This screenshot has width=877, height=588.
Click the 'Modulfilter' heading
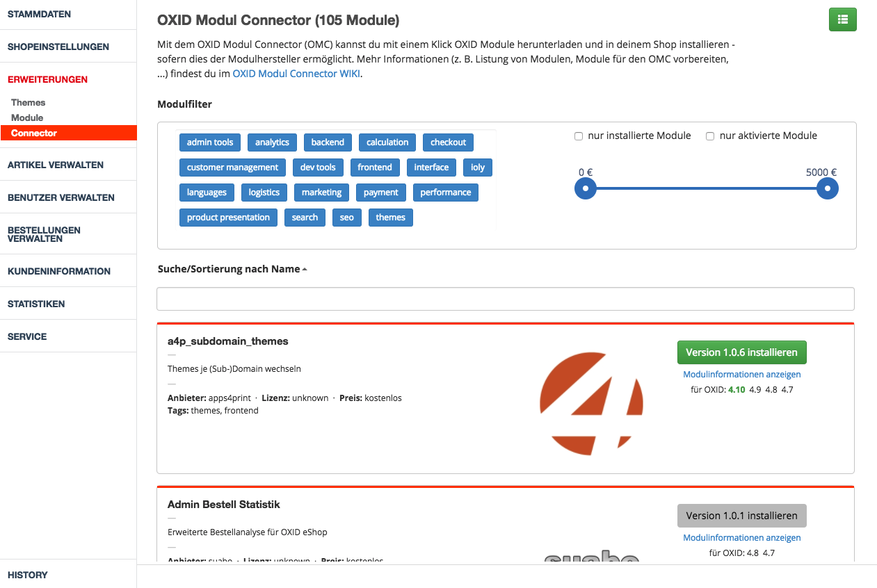(185, 104)
